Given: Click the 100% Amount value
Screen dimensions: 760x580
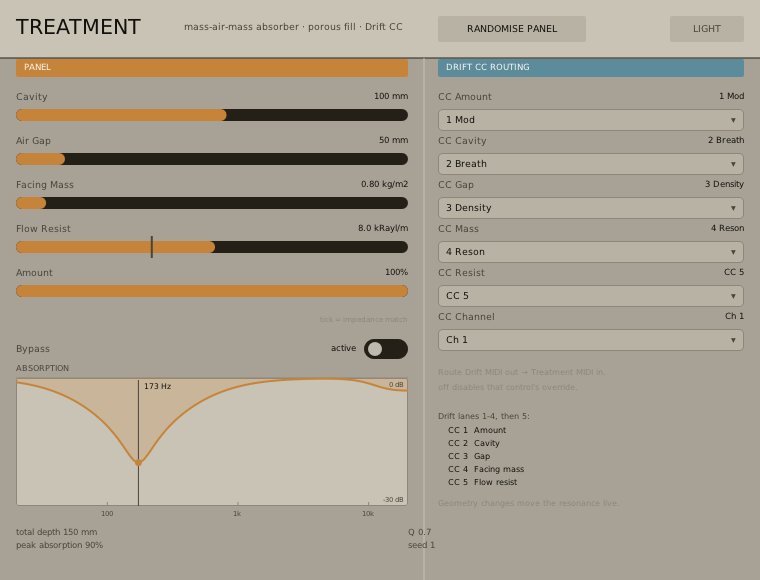Looking at the screenshot, I should point(396,272).
